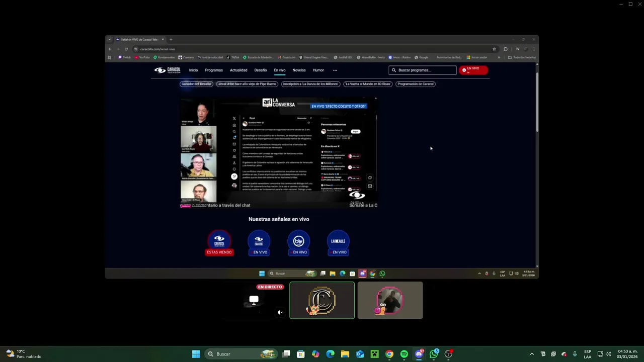Open the Twitch bookmark
The height and width of the screenshot is (362, 644).
click(124, 57)
